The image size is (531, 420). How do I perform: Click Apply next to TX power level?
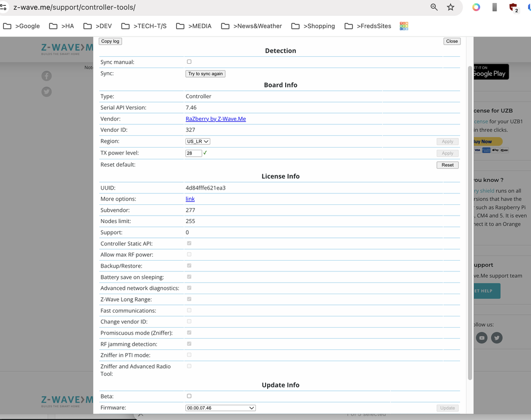pyautogui.click(x=447, y=153)
